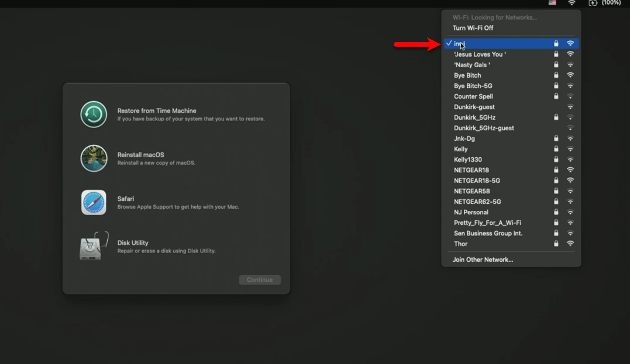630x364 pixels.
Task: Click 'Wi-Fi: Looking for Networks...' status
Action: click(495, 18)
